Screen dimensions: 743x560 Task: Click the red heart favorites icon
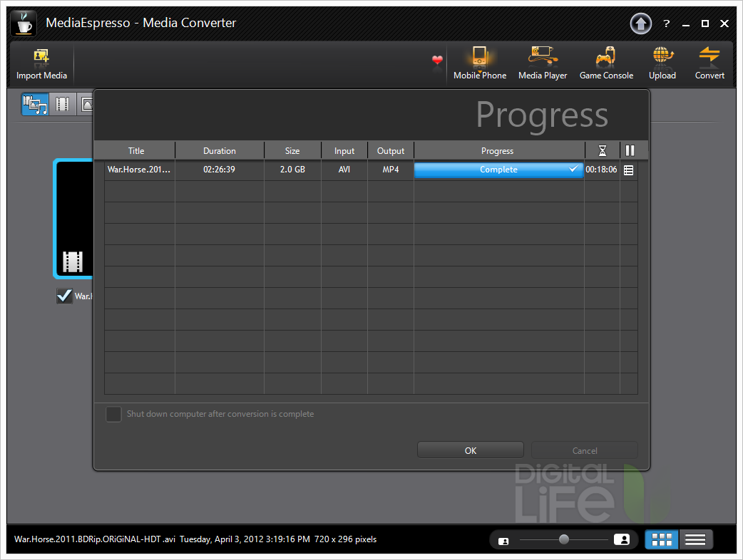[x=437, y=60]
